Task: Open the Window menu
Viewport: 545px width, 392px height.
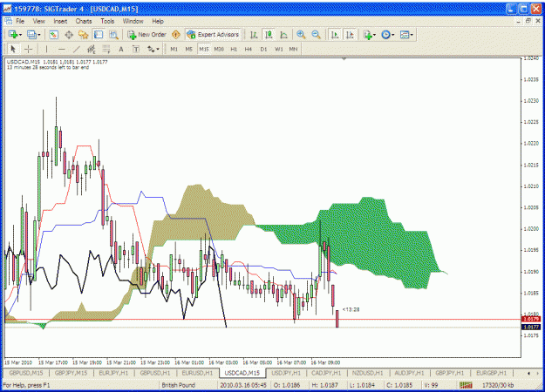Action: point(133,21)
